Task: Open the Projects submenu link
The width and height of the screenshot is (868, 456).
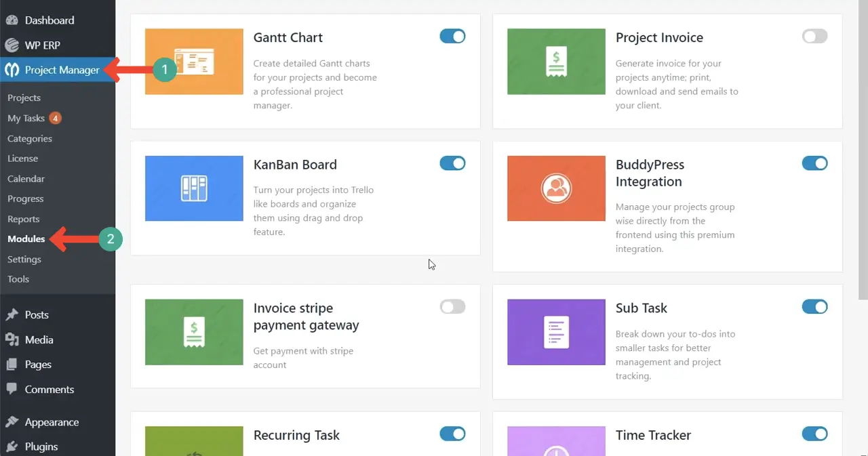Action: [24, 98]
